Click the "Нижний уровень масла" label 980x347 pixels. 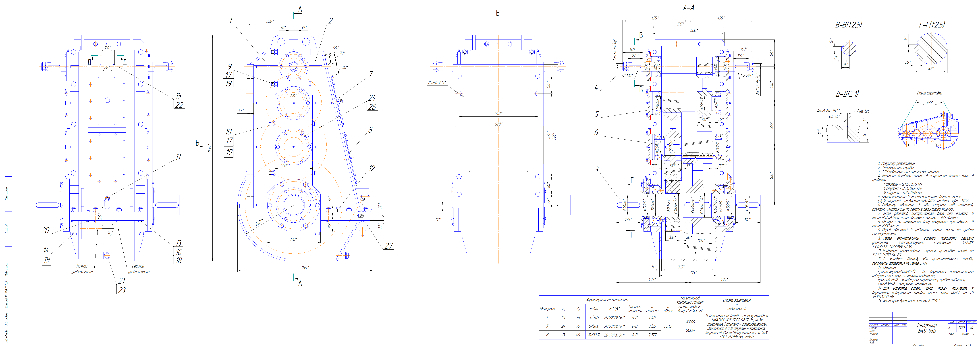82,269
